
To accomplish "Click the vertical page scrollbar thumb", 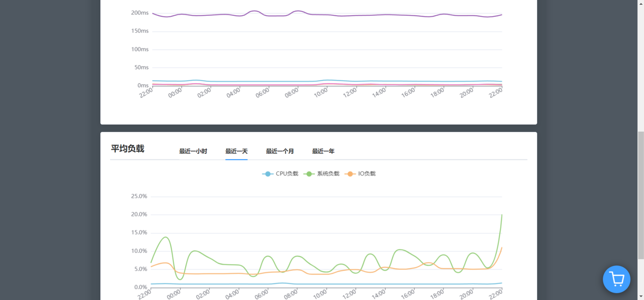I will point(641,195).
